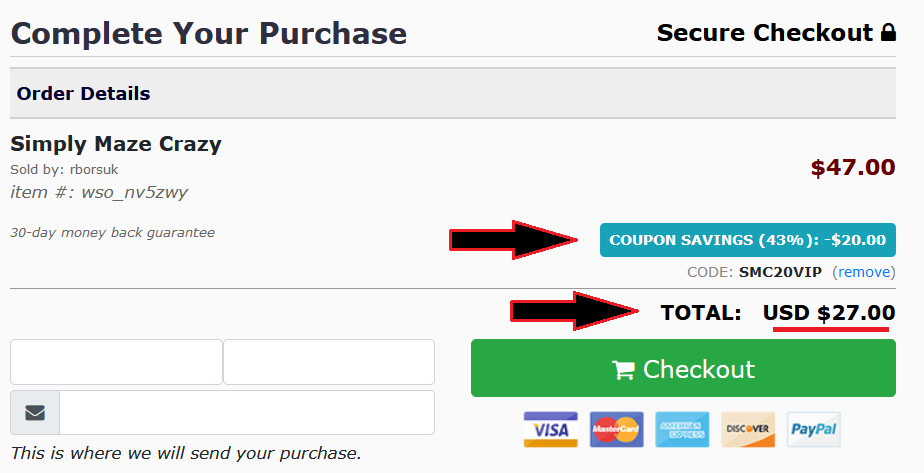Click the USD $27.00 total amount
Image resolution: width=924 pixels, height=473 pixels.
829,312
